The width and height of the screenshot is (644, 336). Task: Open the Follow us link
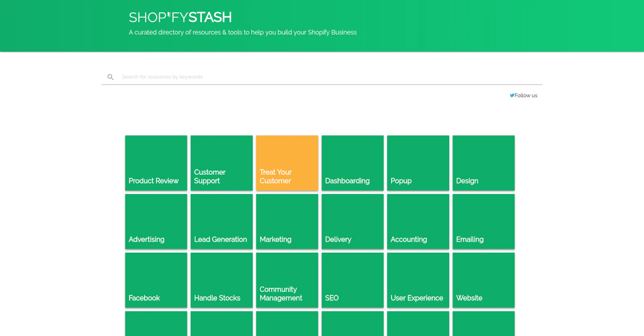[523, 95]
